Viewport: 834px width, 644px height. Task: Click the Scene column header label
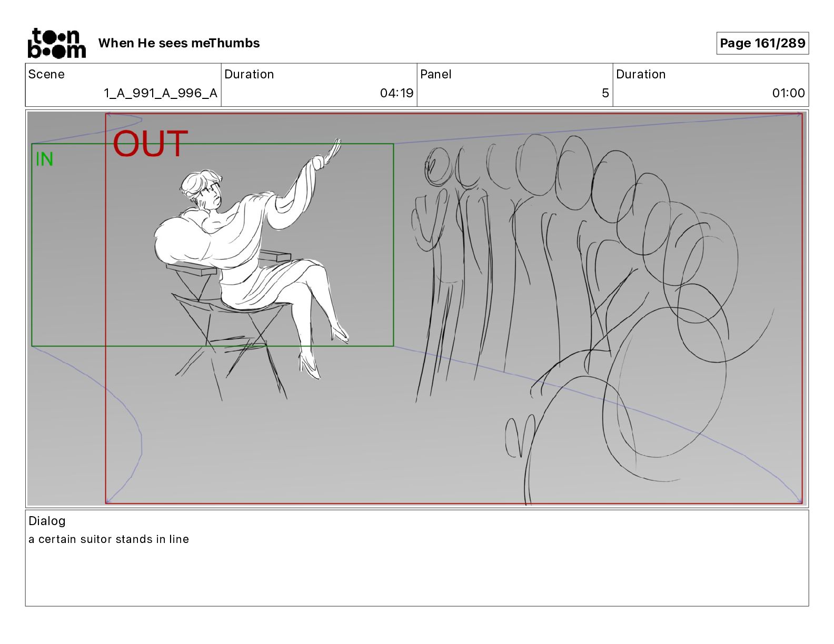tap(46, 74)
